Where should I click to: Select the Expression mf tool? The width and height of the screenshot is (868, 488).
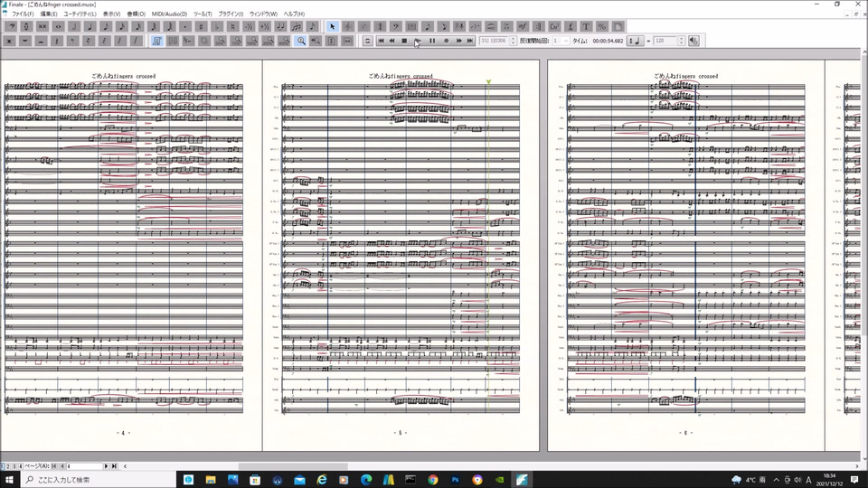tap(523, 26)
